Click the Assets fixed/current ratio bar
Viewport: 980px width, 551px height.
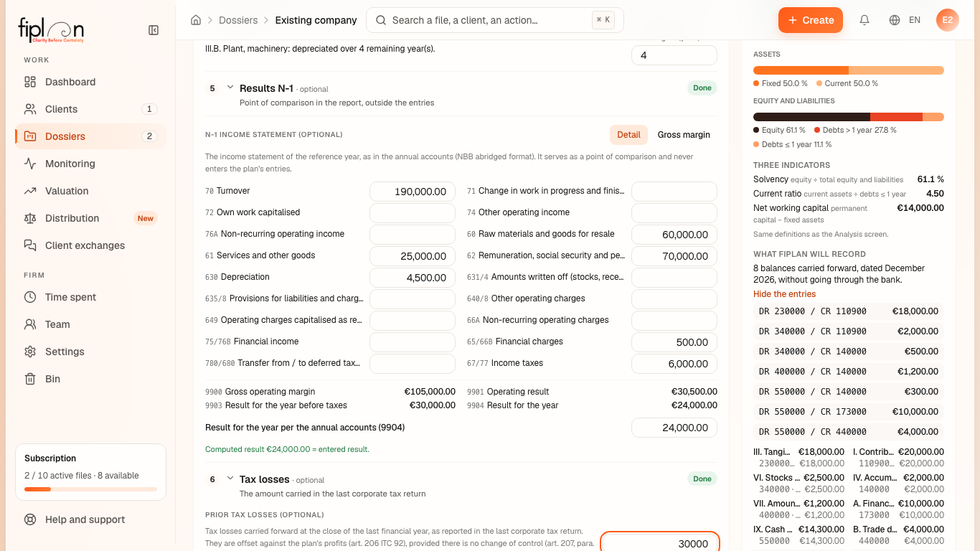[849, 70]
